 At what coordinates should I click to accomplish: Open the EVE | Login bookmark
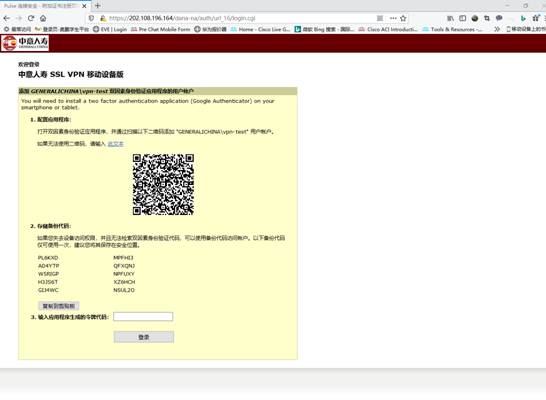point(110,29)
